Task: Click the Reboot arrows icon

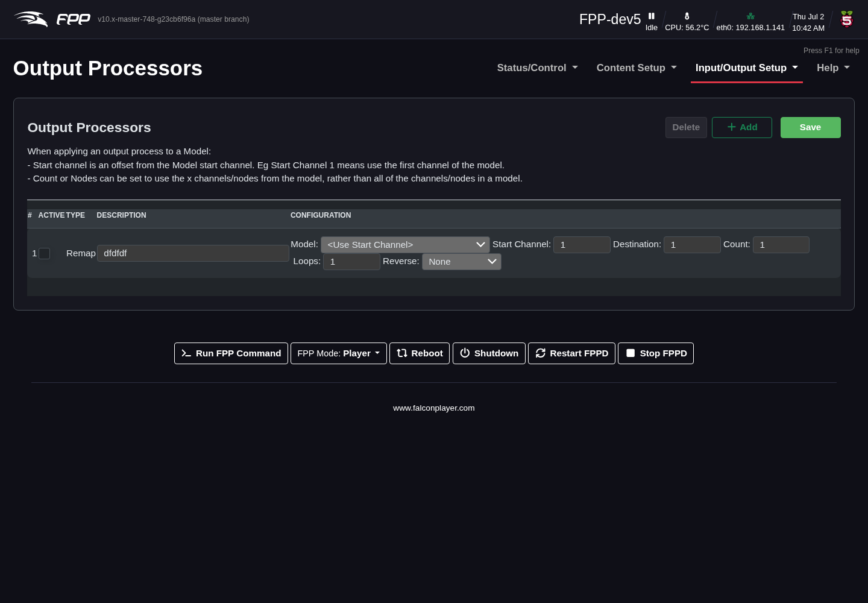Action: tap(402, 353)
